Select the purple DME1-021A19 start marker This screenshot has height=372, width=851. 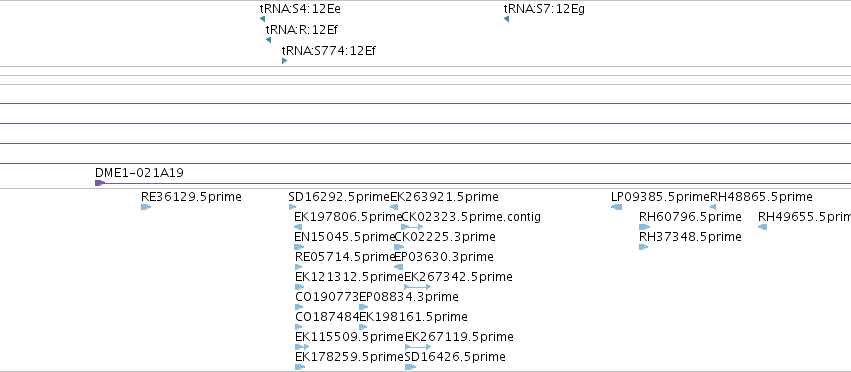click(x=100, y=183)
